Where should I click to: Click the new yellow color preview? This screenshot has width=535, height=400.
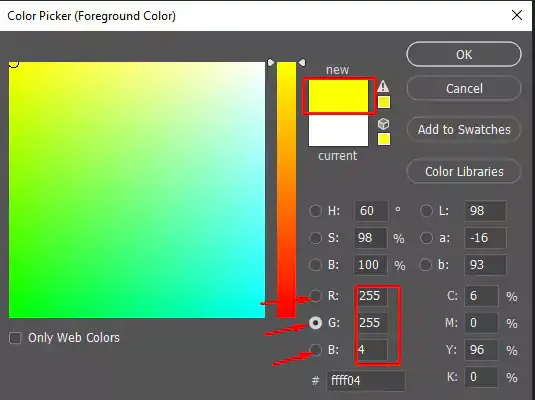coord(338,96)
